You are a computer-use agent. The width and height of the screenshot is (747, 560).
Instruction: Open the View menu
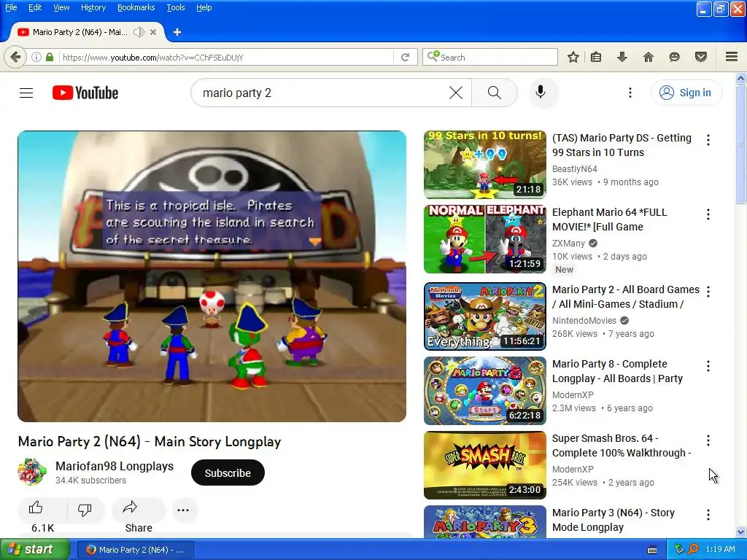(61, 7)
